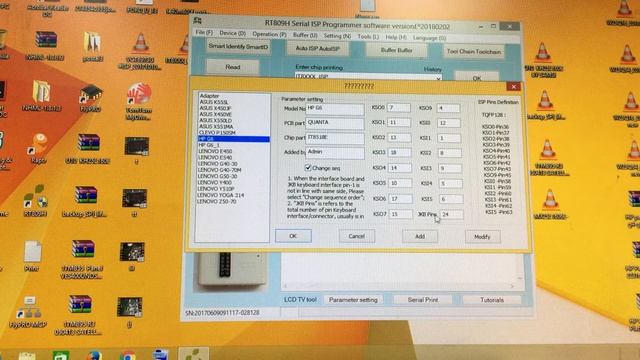Click the KSO0 value field
This screenshot has width=640, height=360.
(x=398, y=108)
